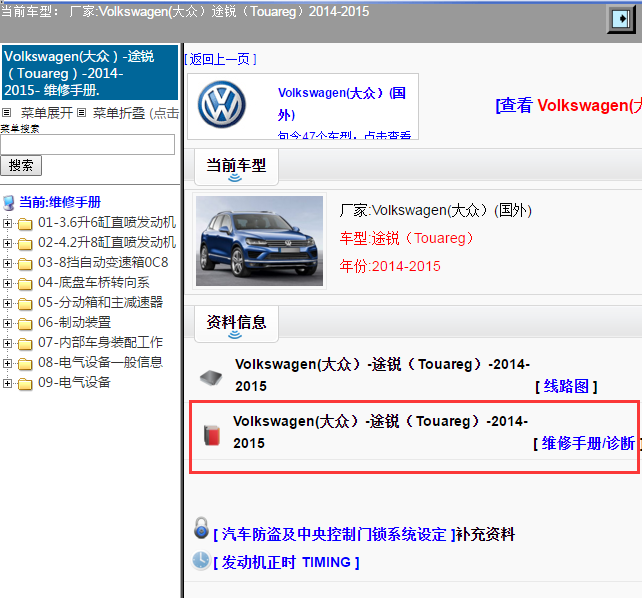Expand the 07-内部车身装配工作 tree node
This screenshot has width=642, height=598.
click(7, 343)
